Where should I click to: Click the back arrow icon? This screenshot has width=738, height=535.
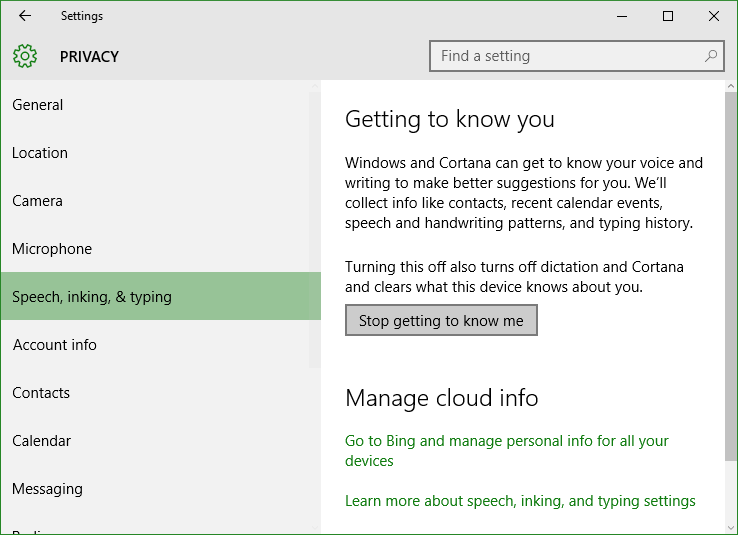tap(25, 16)
